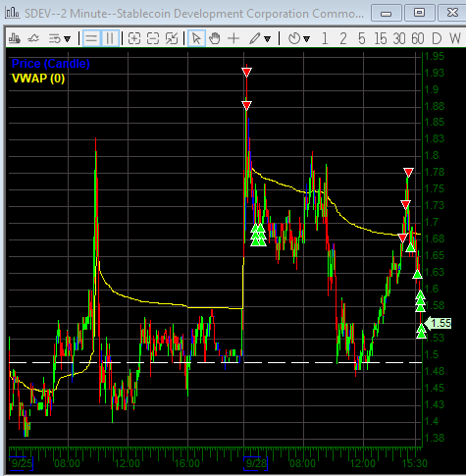Select the pencil drawing tool

(255, 38)
